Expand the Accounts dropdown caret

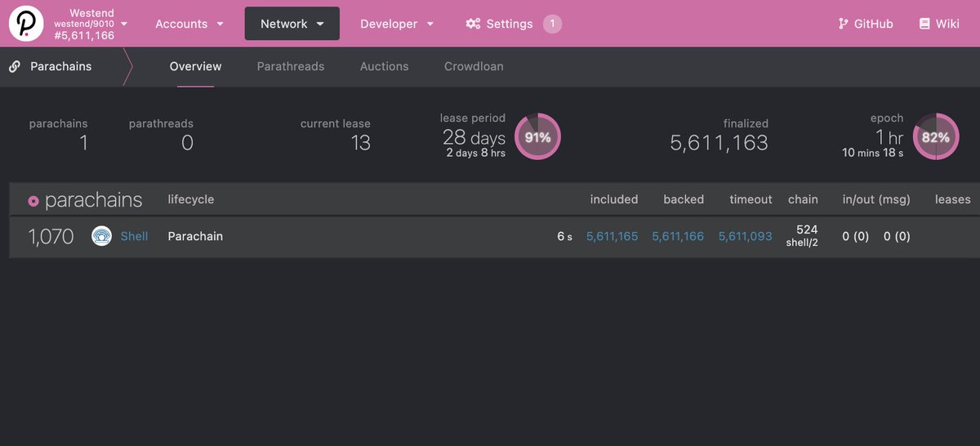220,25
